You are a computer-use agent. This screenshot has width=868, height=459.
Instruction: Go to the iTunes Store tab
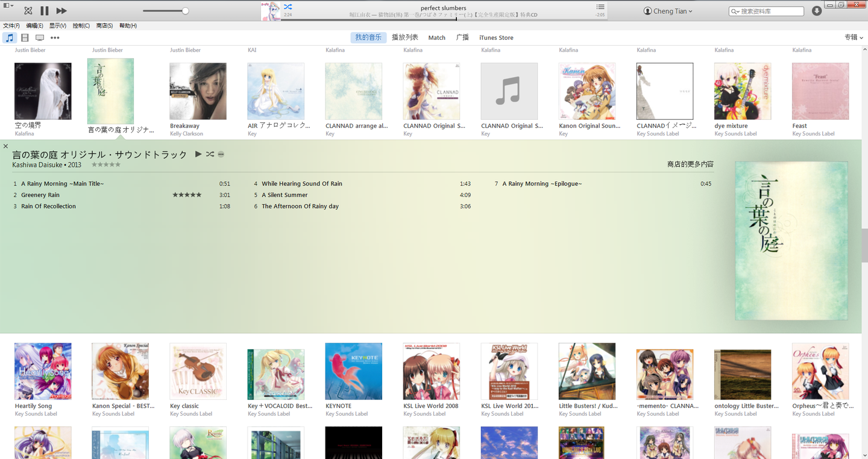(496, 37)
